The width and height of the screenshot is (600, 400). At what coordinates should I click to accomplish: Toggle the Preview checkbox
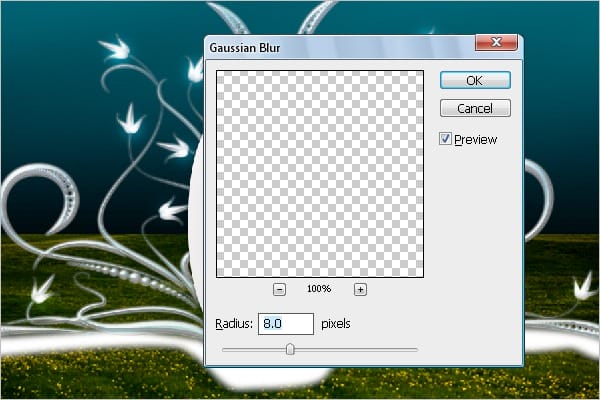pyautogui.click(x=445, y=139)
